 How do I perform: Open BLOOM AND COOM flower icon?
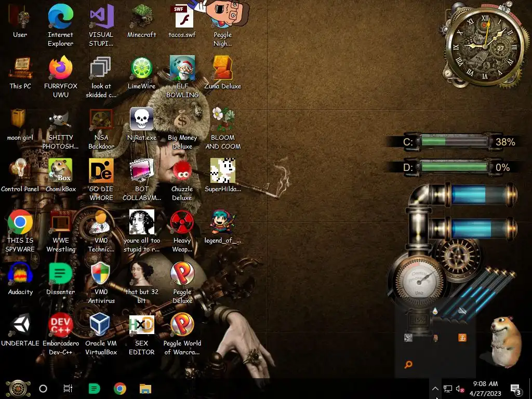(x=222, y=129)
